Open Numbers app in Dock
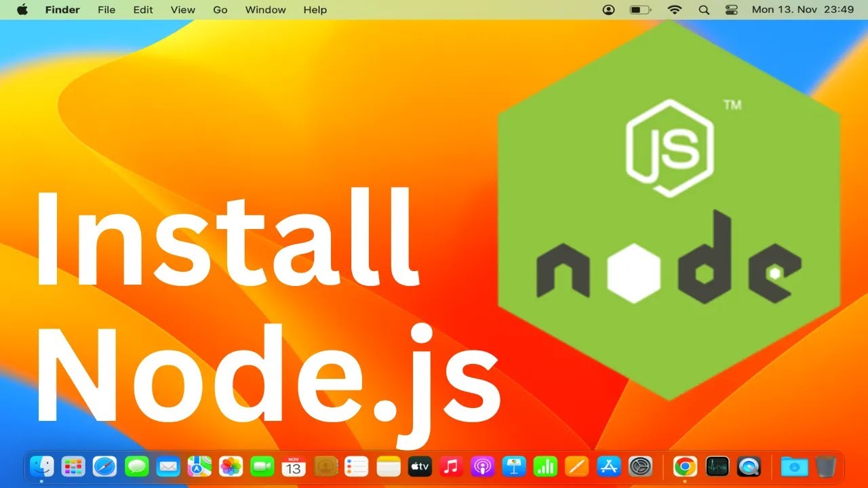Image resolution: width=868 pixels, height=488 pixels. click(x=545, y=466)
